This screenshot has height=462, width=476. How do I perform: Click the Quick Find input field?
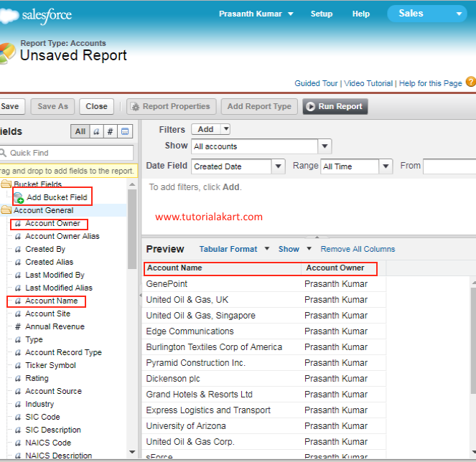67,153
